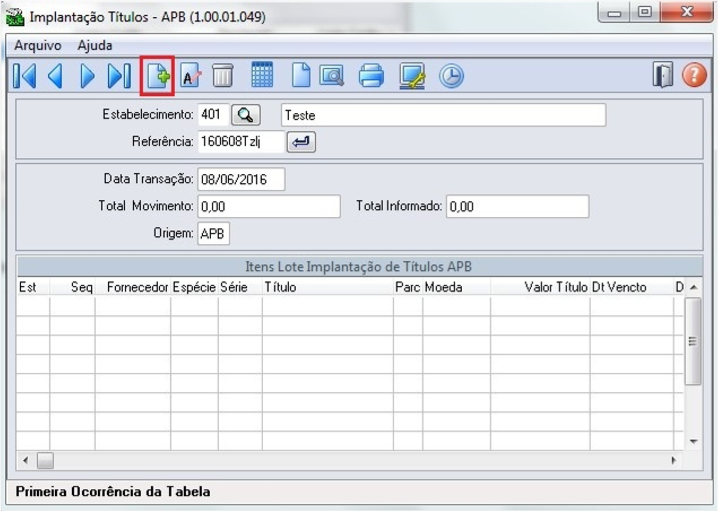This screenshot has height=511, width=718.
Task: Click the Moeda column header
Action: tap(456, 288)
